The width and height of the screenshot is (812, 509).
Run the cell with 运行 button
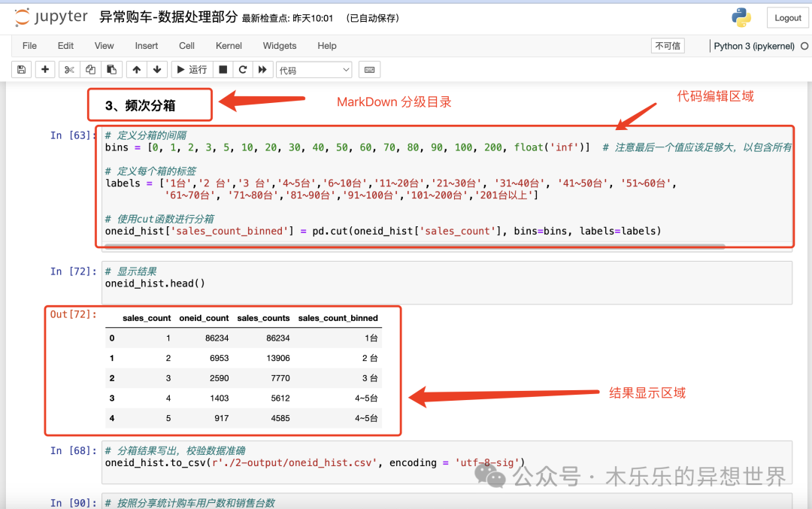[x=192, y=69]
